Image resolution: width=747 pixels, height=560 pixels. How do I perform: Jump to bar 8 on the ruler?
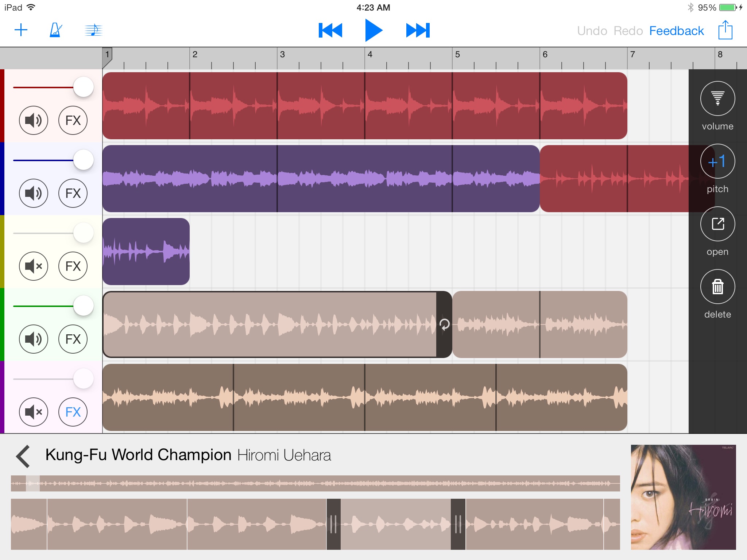[720, 55]
